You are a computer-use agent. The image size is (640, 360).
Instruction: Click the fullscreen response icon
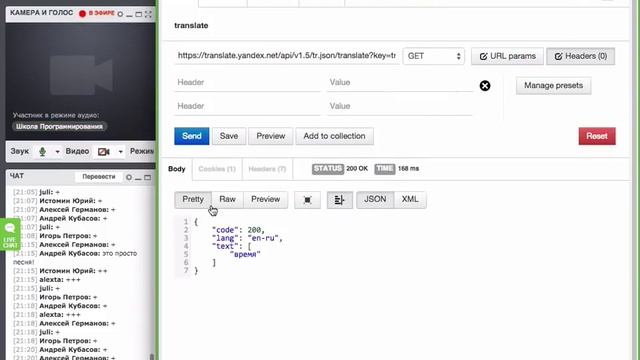[307, 200]
